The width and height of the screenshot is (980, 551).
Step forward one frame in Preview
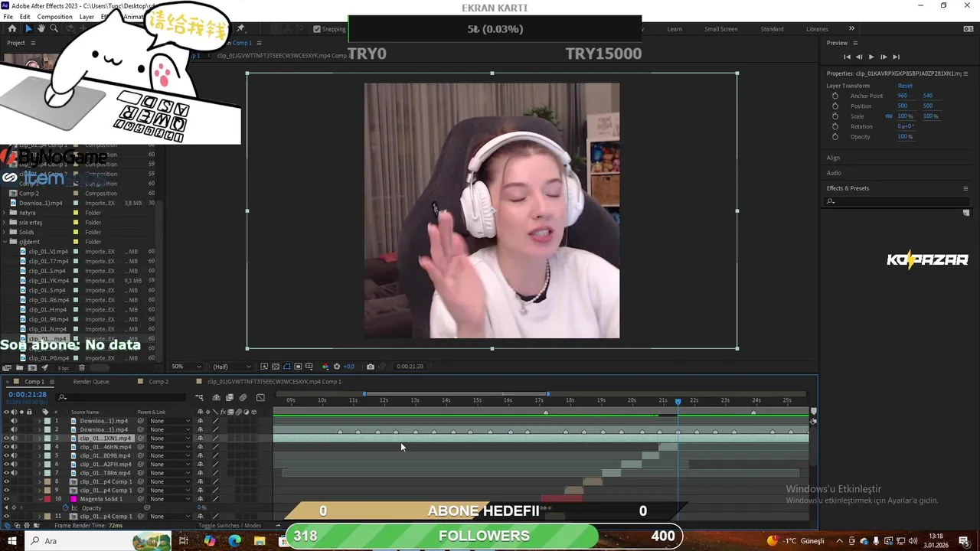pos(884,57)
